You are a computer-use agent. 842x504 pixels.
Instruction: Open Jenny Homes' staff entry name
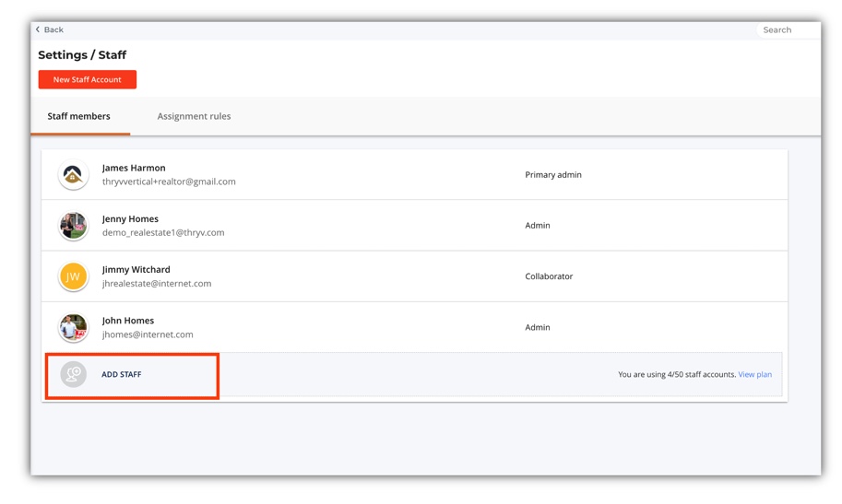click(130, 218)
